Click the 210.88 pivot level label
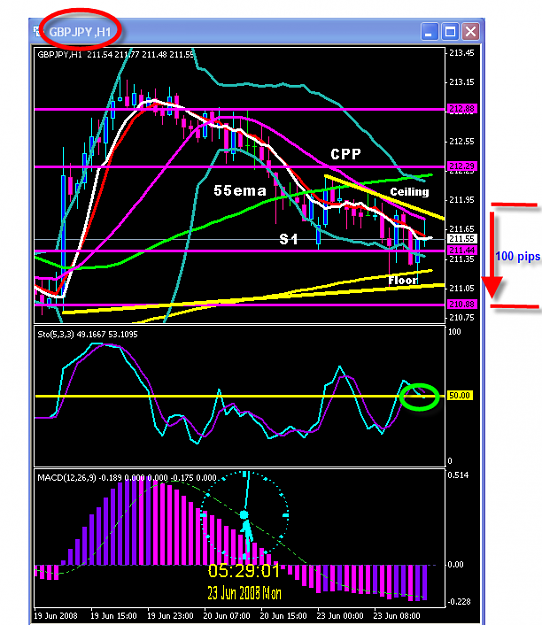 pyautogui.click(x=462, y=304)
